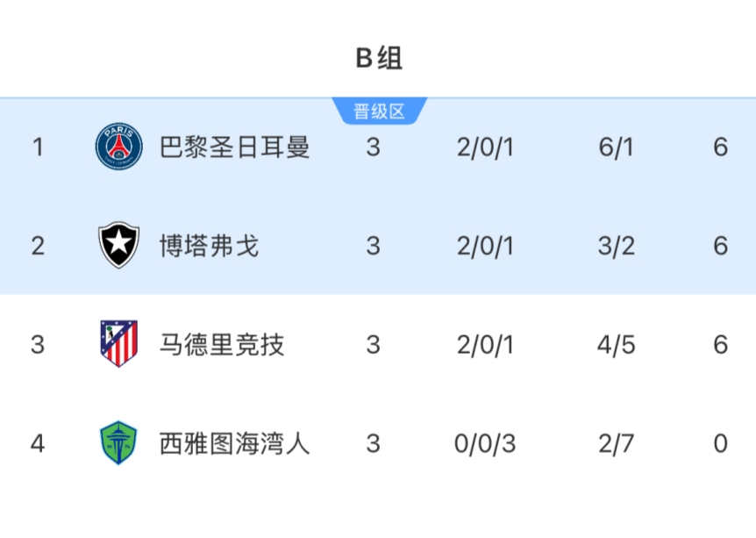This screenshot has width=756, height=538.
Task: Click the 0/0/3 win-draw-loss record
Action: click(485, 443)
